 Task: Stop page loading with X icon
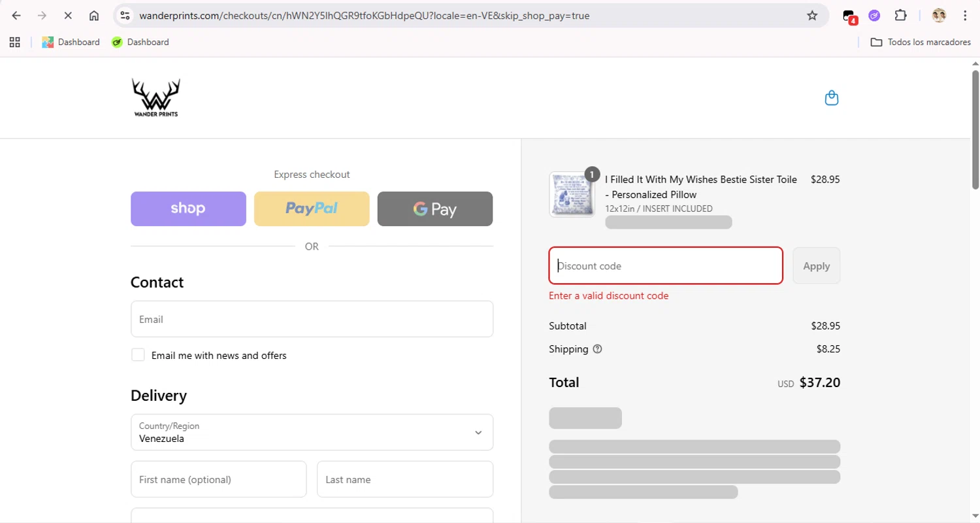[x=68, y=16]
